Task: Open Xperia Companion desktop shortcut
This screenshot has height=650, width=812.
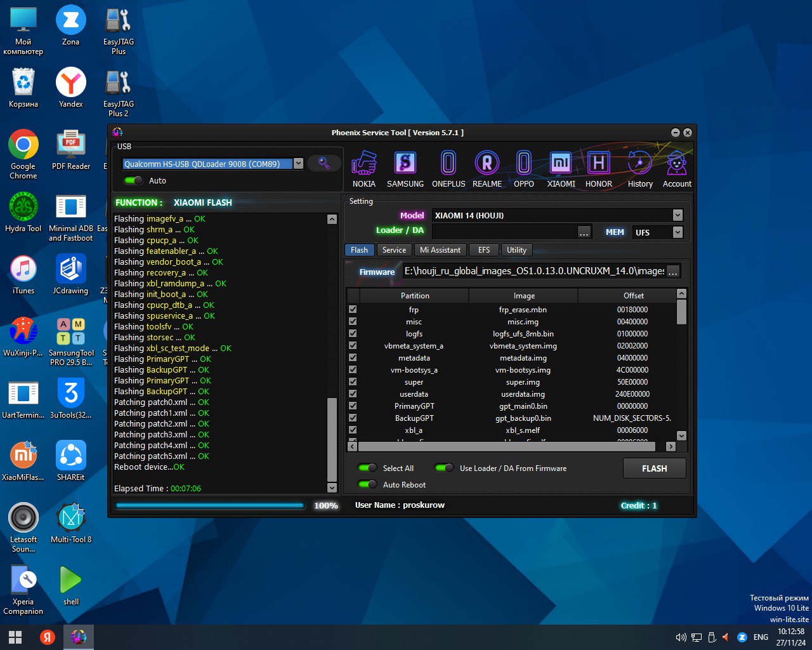Action: pos(23,590)
